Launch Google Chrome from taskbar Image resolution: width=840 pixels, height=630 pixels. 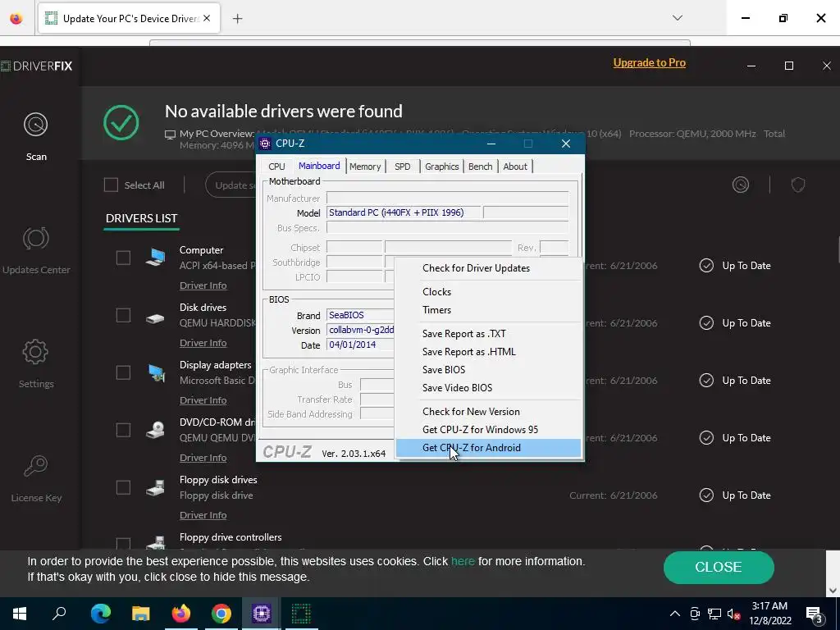click(x=221, y=614)
